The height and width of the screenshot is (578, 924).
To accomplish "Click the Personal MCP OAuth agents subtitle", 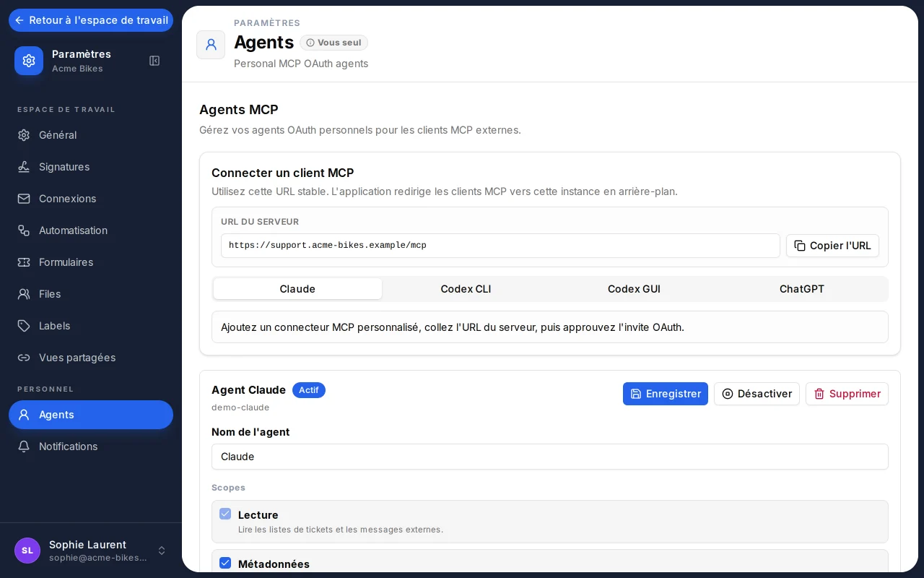I will point(301,64).
